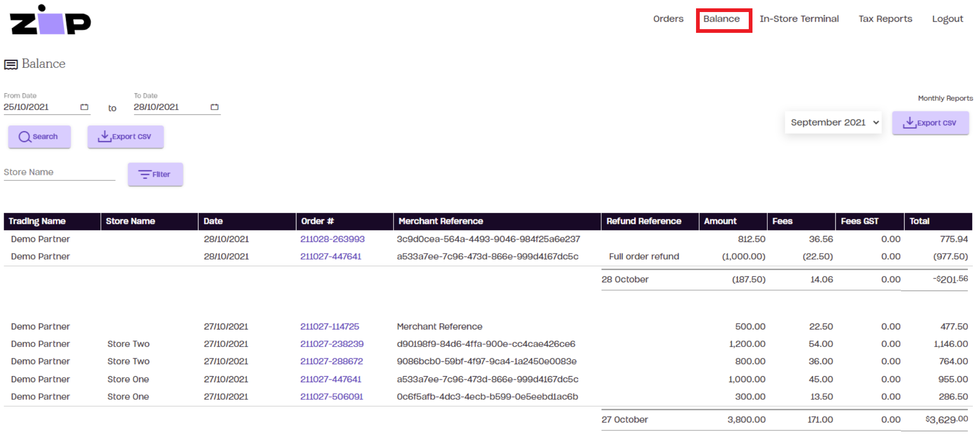Click the Amount column header
Image resolution: width=980 pixels, height=440 pixels.
(x=733, y=222)
